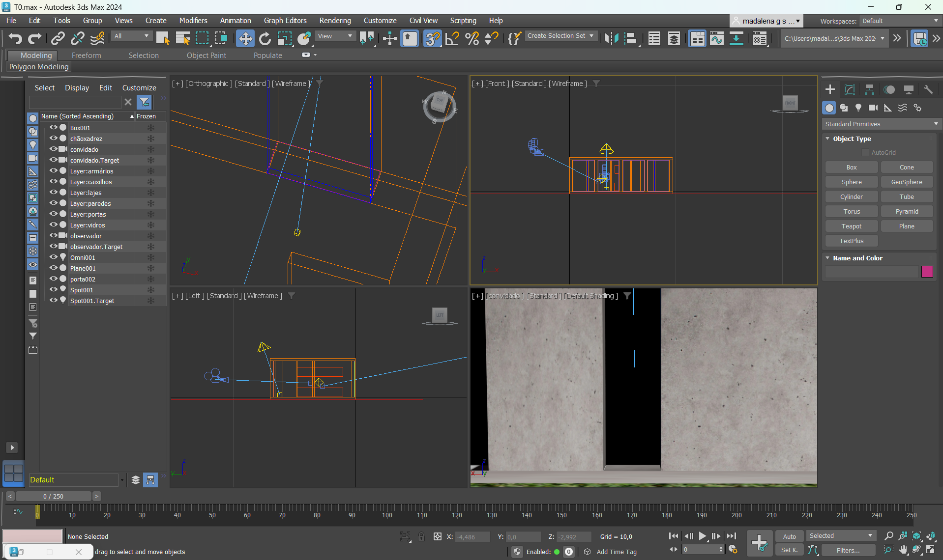Screen dimensions: 943x560
Task: Toggle the 3D Snaps tool
Action: [432, 38]
